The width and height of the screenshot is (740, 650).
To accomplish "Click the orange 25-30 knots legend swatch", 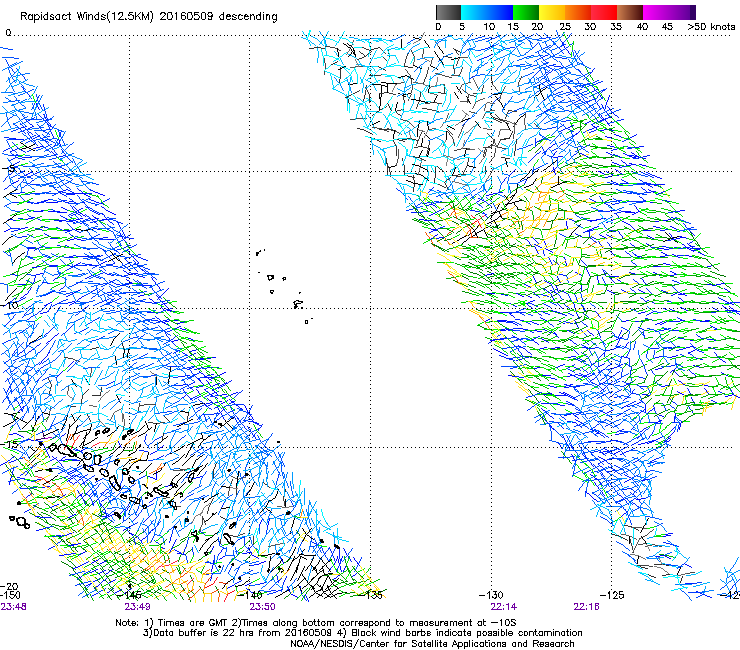I will tap(578, 12).
